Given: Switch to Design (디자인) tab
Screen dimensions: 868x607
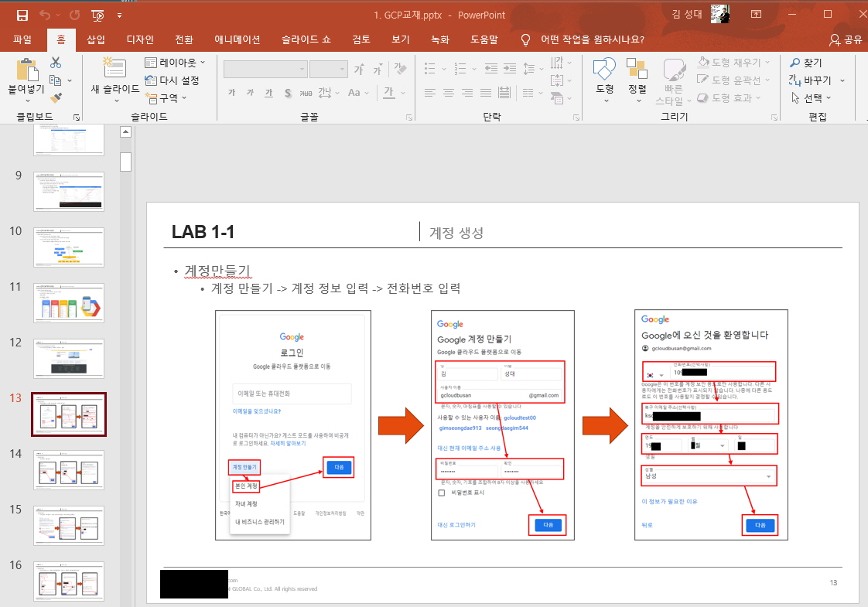Looking at the screenshot, I should point(140,39).
